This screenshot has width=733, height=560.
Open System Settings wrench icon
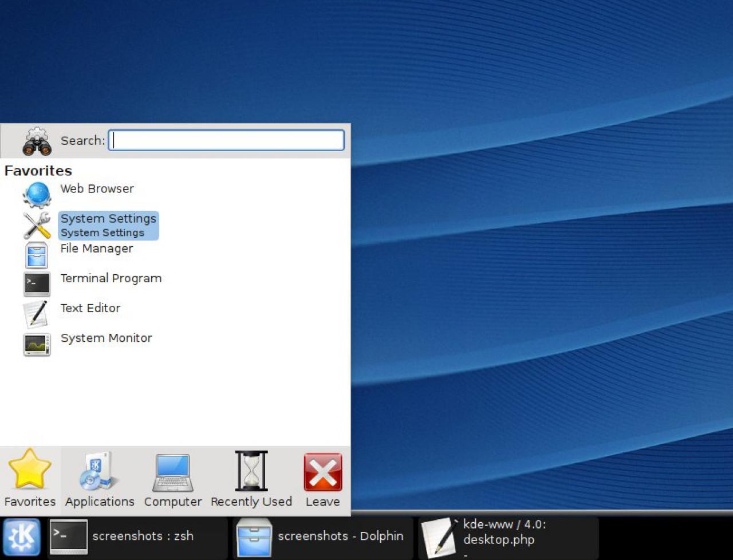coord(37,225)
